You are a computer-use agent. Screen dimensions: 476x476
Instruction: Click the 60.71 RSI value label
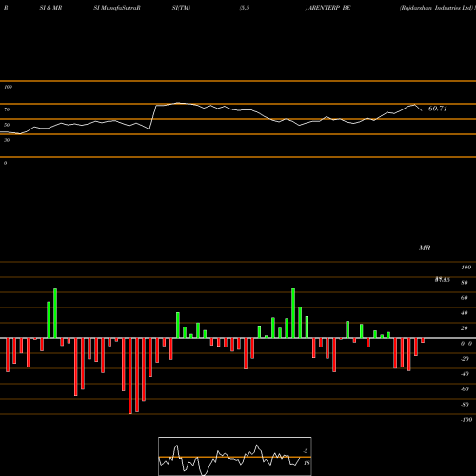[x=438, y=109]
